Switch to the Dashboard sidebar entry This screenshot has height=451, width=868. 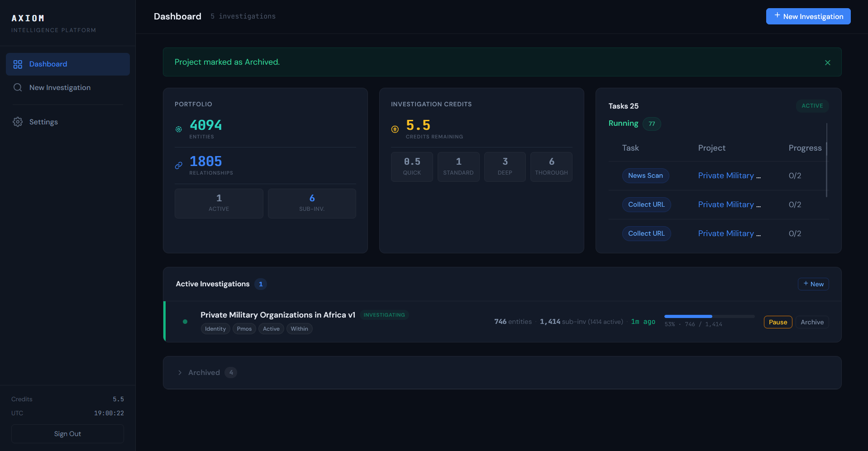pos(48,64)
